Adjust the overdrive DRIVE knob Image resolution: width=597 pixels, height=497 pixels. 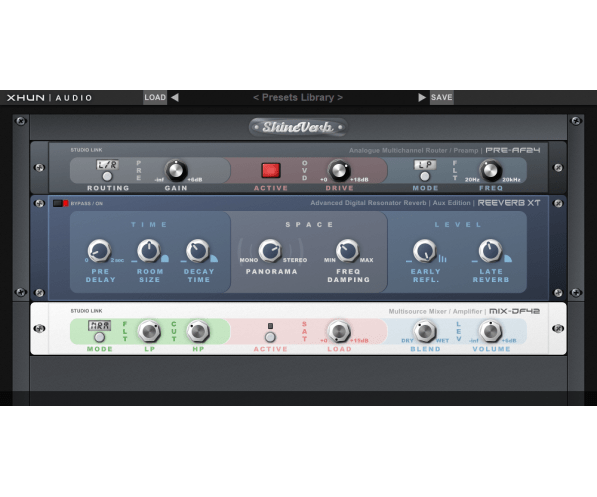[339, 170]
